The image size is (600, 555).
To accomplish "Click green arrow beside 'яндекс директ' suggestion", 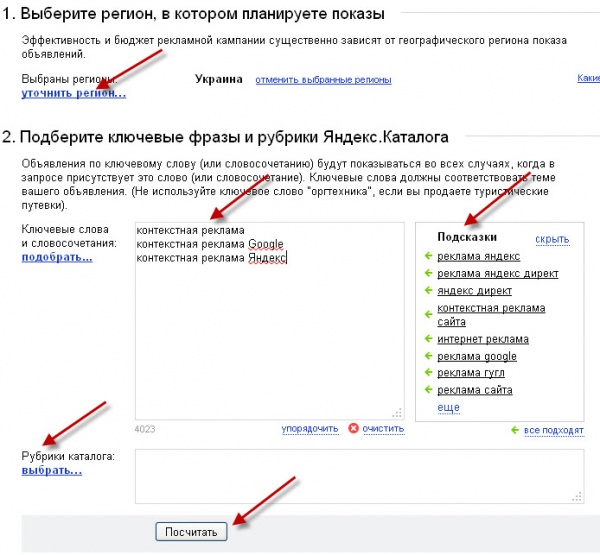I will coord(429,290).
